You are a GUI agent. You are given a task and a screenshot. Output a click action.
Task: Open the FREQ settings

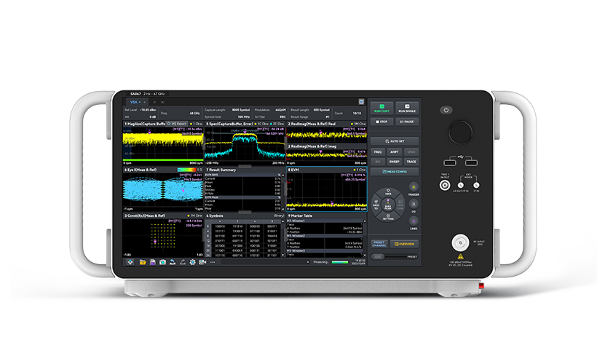coord(378,151)
